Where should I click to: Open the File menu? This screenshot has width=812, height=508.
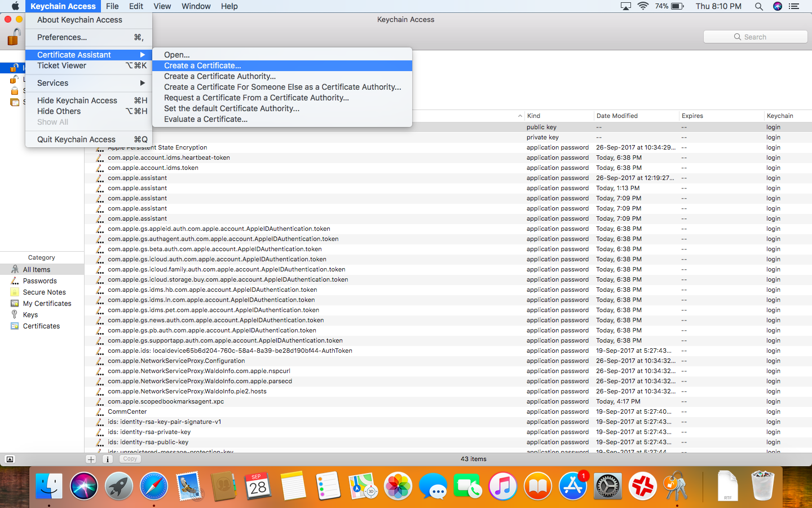click(112, 6)
